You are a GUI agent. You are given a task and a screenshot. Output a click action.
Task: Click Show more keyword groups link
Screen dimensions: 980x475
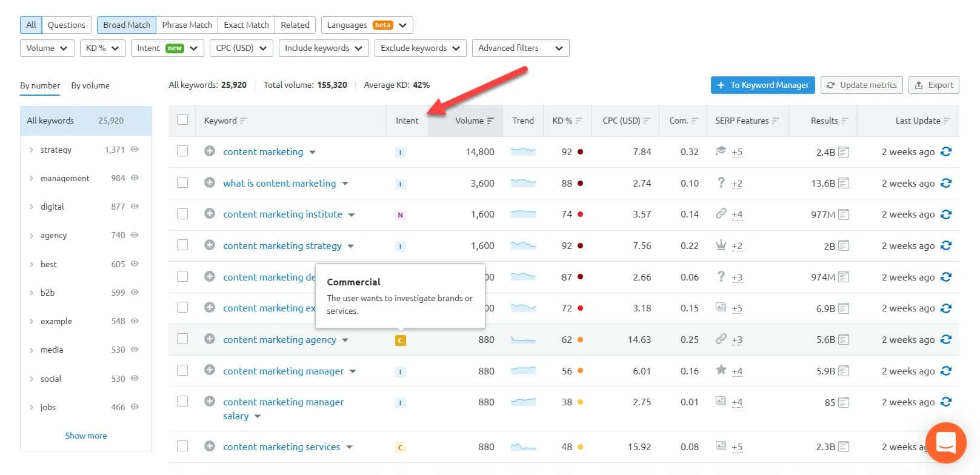pos(86,436)
